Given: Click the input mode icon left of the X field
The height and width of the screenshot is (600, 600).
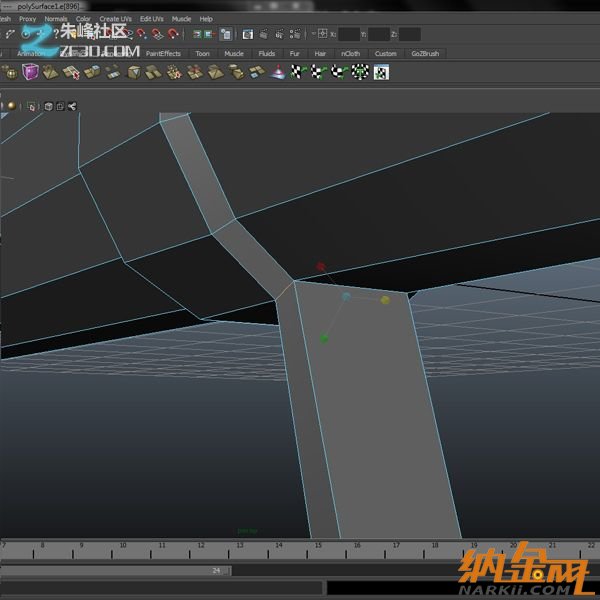Looking at the screenshot, I should (322, 34).
